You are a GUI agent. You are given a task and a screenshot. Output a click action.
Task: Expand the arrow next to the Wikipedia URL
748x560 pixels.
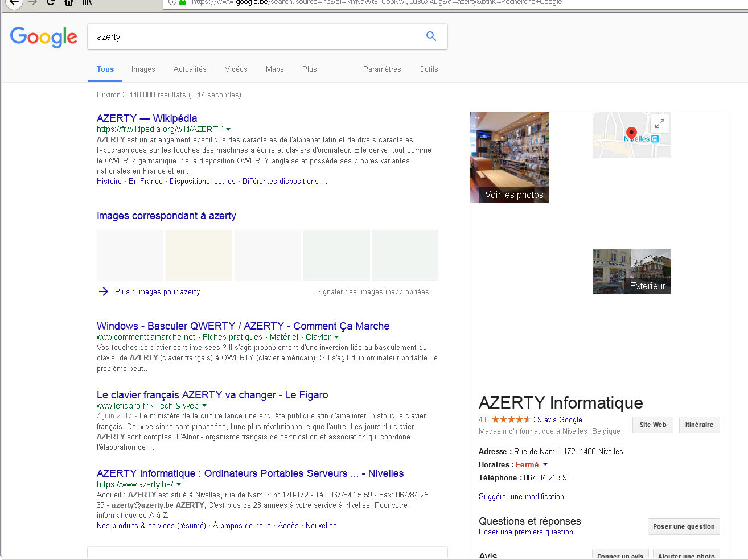(228, 130)
